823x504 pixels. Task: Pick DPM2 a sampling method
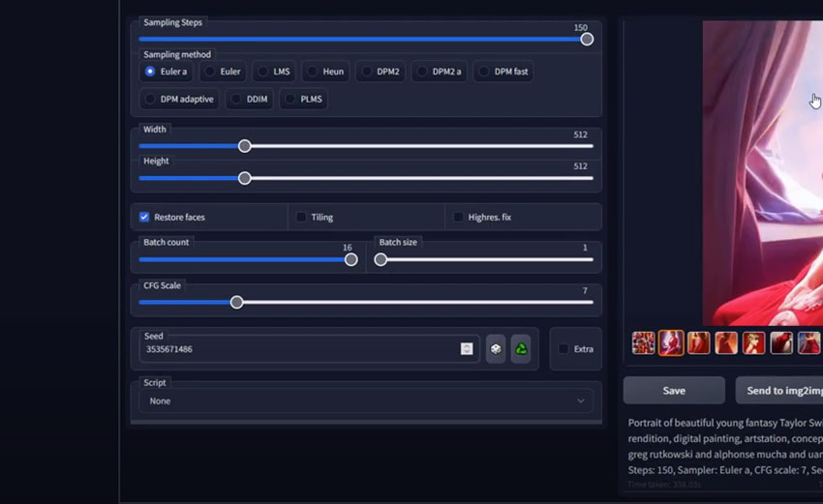pyautogui.click(x=440, y=72)
